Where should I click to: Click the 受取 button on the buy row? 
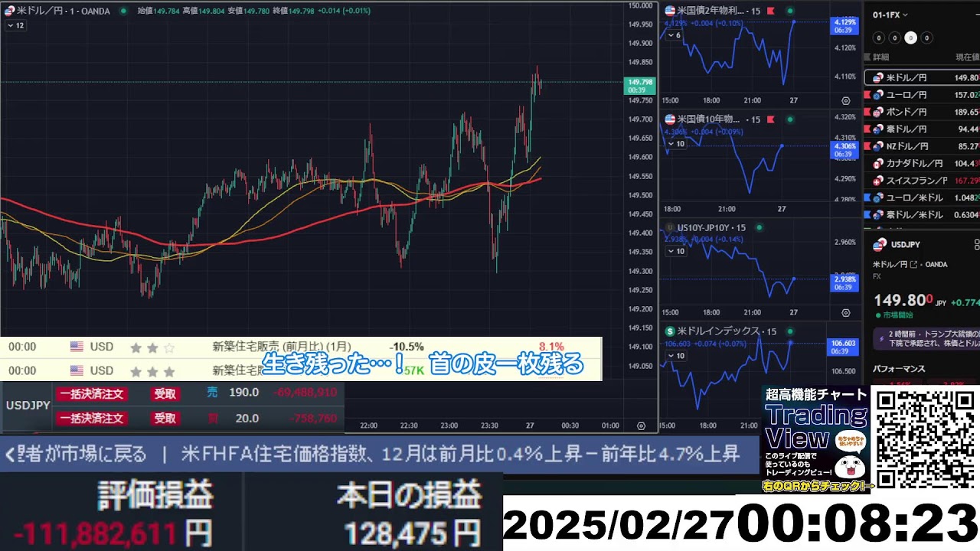point(165,419)
